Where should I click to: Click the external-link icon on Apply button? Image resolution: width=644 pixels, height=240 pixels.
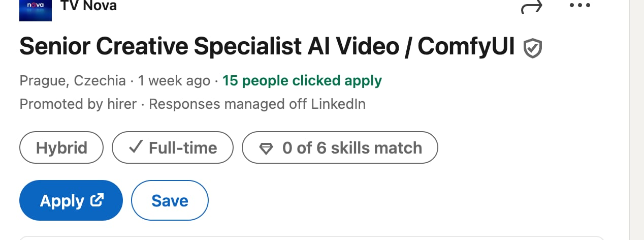click(96, 200)
